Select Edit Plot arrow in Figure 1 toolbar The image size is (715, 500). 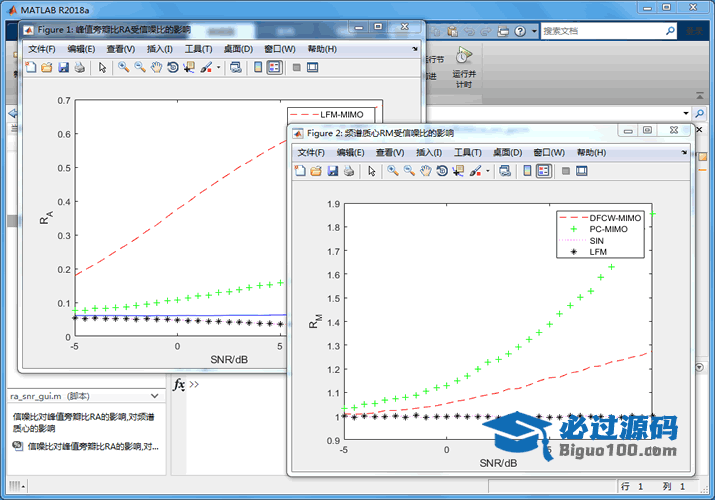tap(102, 67)
